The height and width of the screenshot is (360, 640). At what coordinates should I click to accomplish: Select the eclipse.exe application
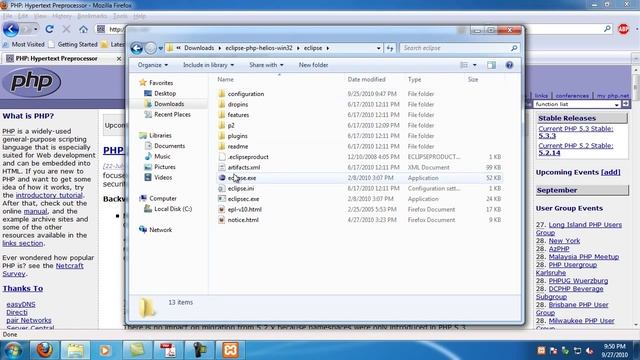coord(242,178)
